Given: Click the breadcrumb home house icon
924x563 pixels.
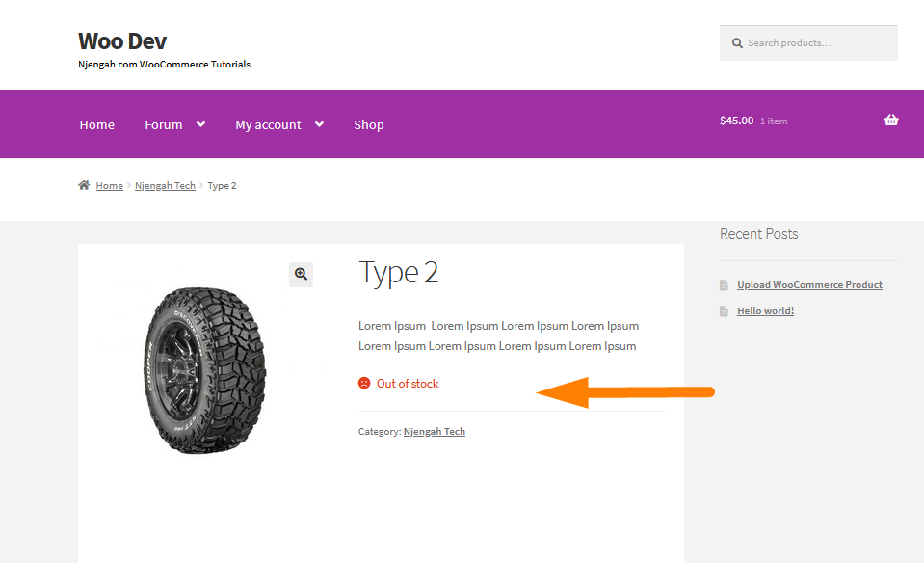Looking at the screenshot, I should coord(84,185).
